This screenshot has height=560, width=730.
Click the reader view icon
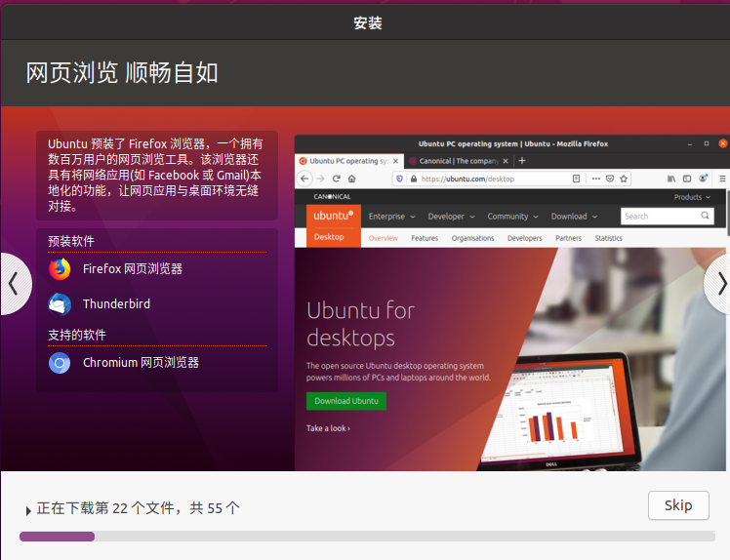576,179
